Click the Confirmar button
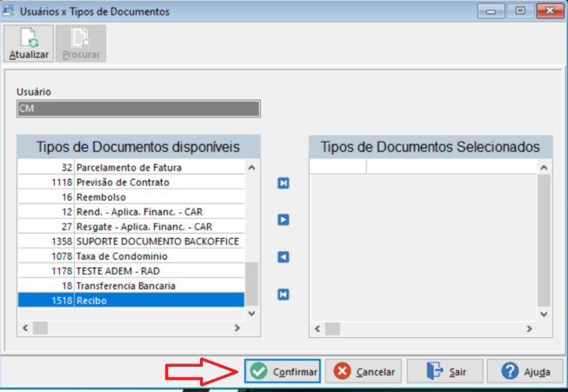 click(x=283, y=371)
